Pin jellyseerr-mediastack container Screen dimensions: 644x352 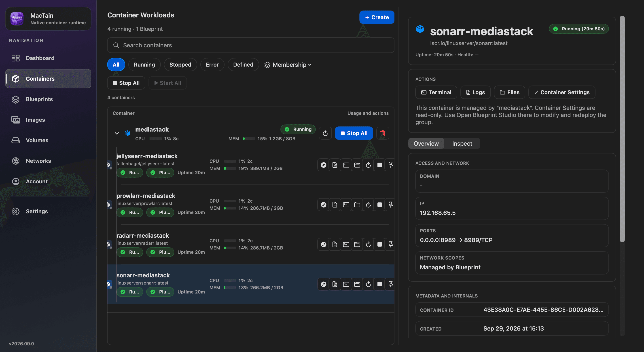pos(390,165)
